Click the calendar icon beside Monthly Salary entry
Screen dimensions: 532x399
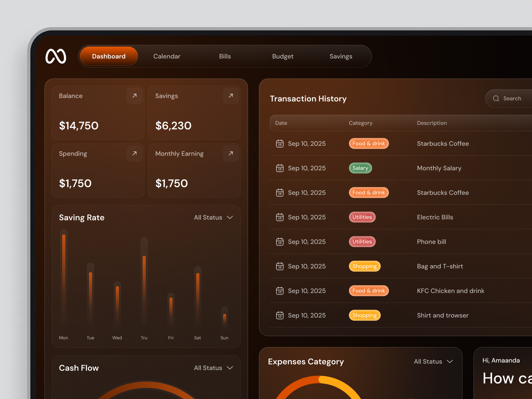click(x=279, y=168)
